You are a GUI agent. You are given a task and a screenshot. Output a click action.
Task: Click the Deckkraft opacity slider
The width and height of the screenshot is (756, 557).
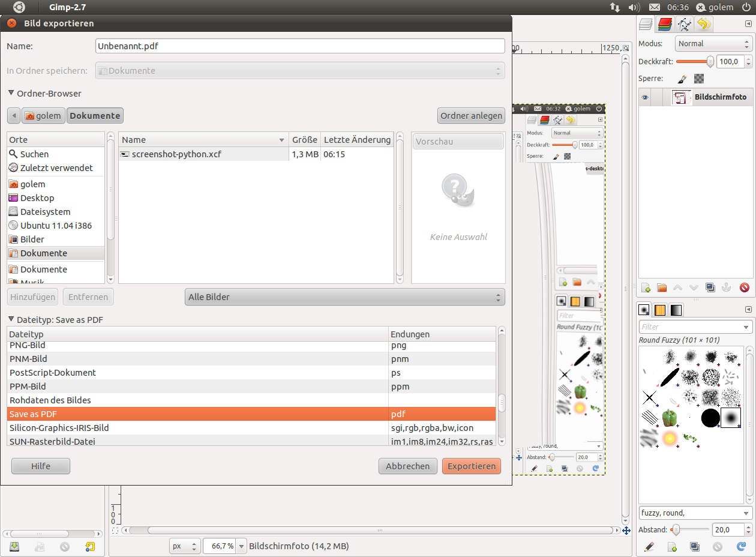click(x=694, y=61)
